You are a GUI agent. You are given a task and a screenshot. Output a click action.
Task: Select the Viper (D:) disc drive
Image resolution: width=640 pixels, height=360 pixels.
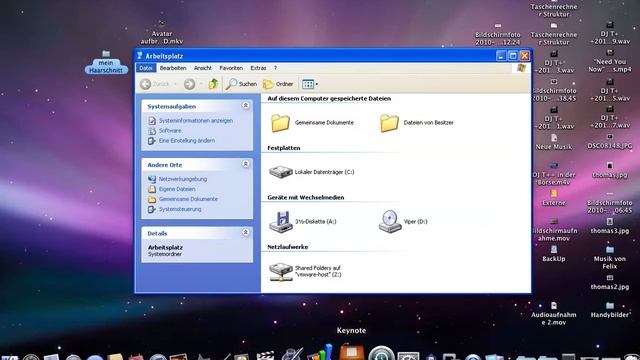click(390, 222)
